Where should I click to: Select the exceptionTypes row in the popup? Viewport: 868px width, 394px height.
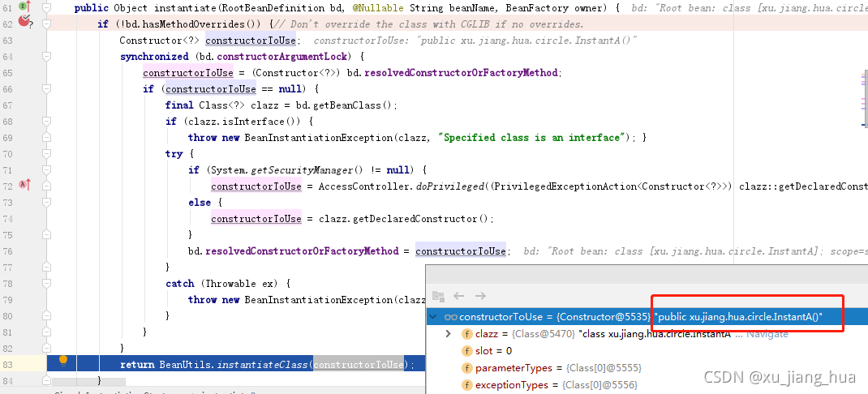[647, 384]
